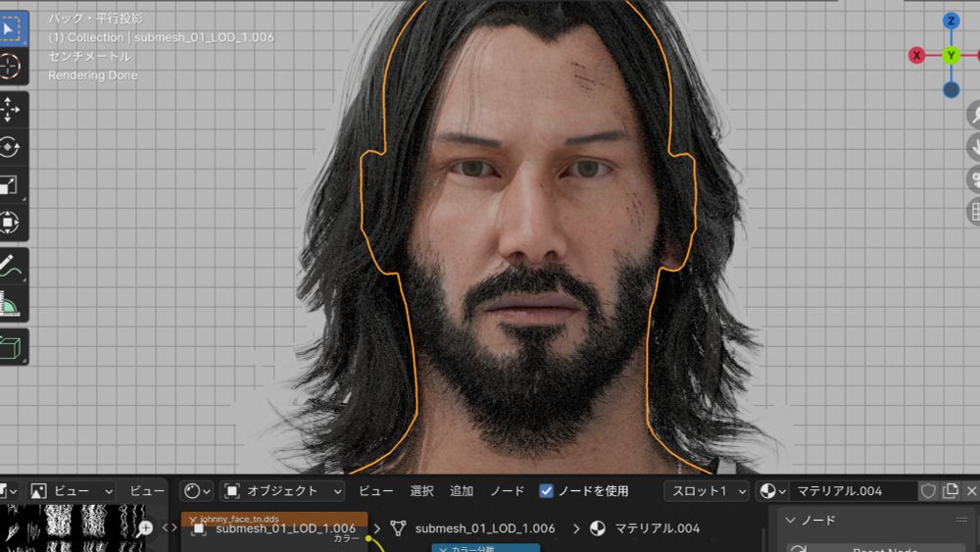Open the ノード menu
980x552 pixels.
tap(507, 491)
